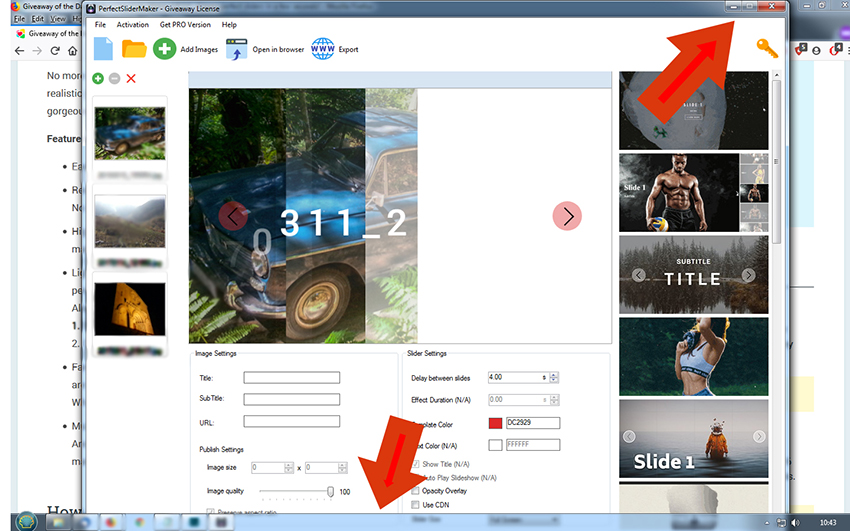Open the File menu in PerfectSliderMaker
This screenshot has height=531, width=850.
click(x=100, y=25)
